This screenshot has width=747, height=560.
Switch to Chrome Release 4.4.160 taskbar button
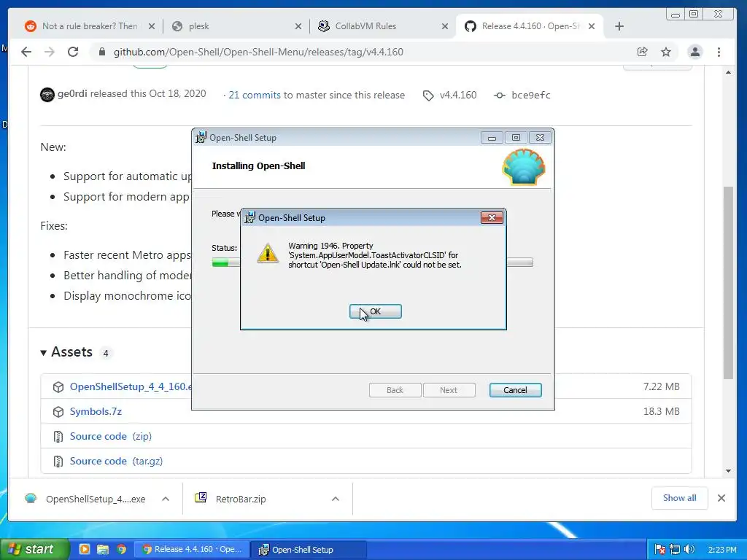(192, 550)
